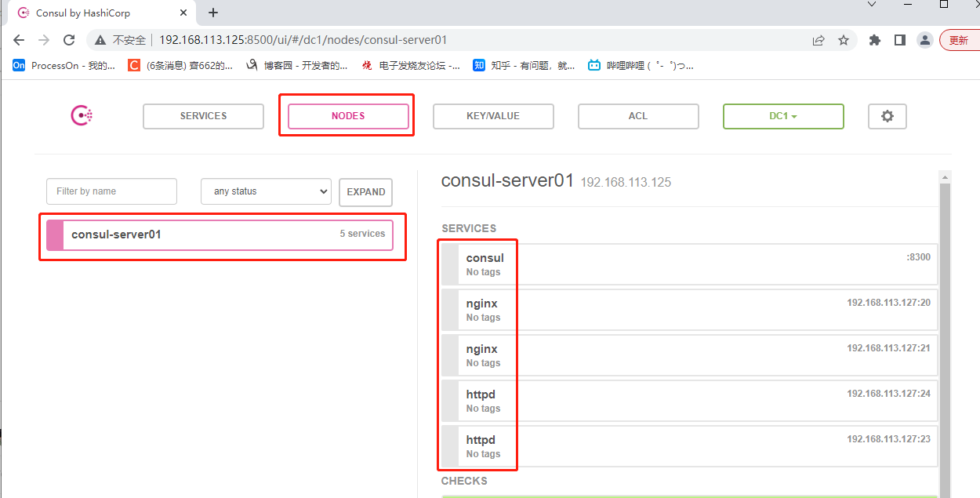Open the user profile avatar icon
The width and height of the screenshot is (980, 498).
[x=925, y=40]
